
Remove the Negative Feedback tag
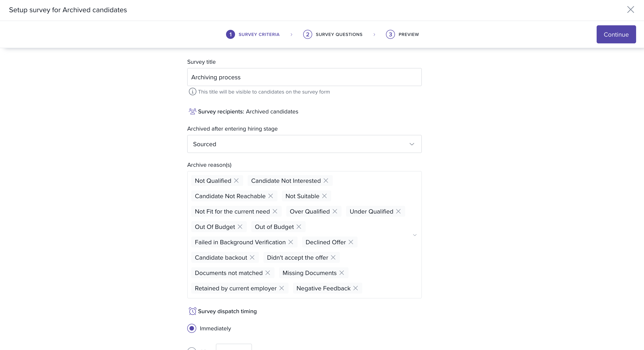coord(355,288)
